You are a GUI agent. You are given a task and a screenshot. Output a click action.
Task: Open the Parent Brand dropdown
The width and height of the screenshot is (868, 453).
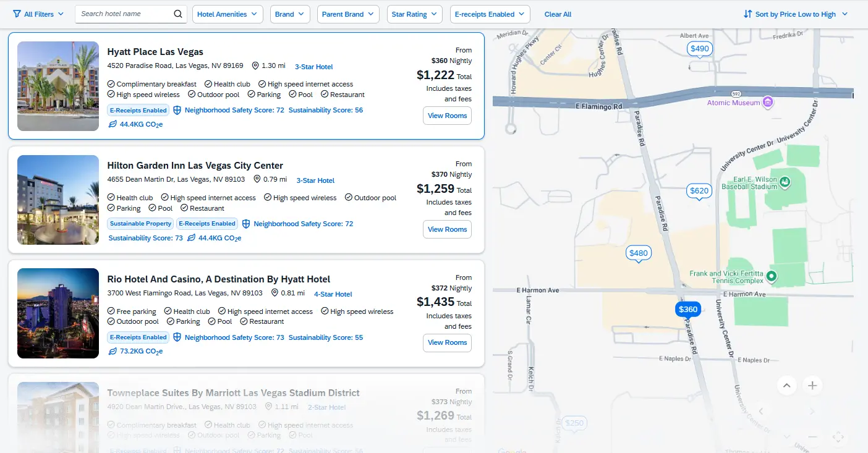(348, 14)
